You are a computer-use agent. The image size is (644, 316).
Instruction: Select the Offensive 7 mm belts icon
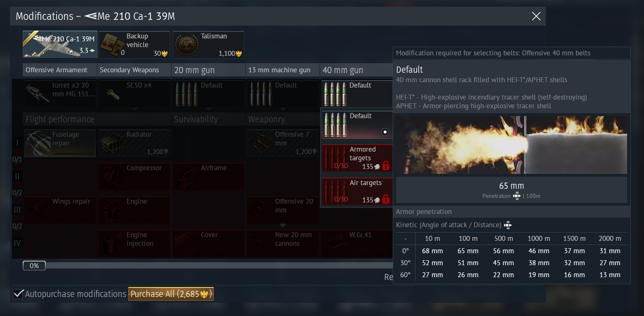260,143
